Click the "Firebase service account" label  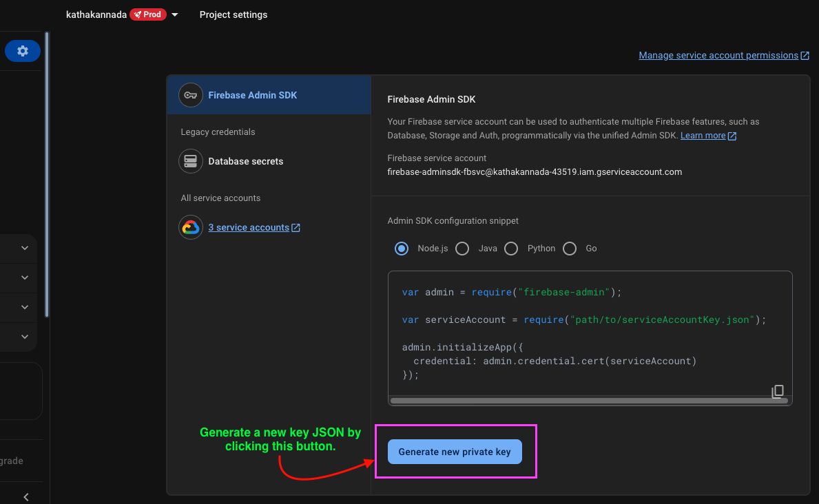(x=437, y=158)
